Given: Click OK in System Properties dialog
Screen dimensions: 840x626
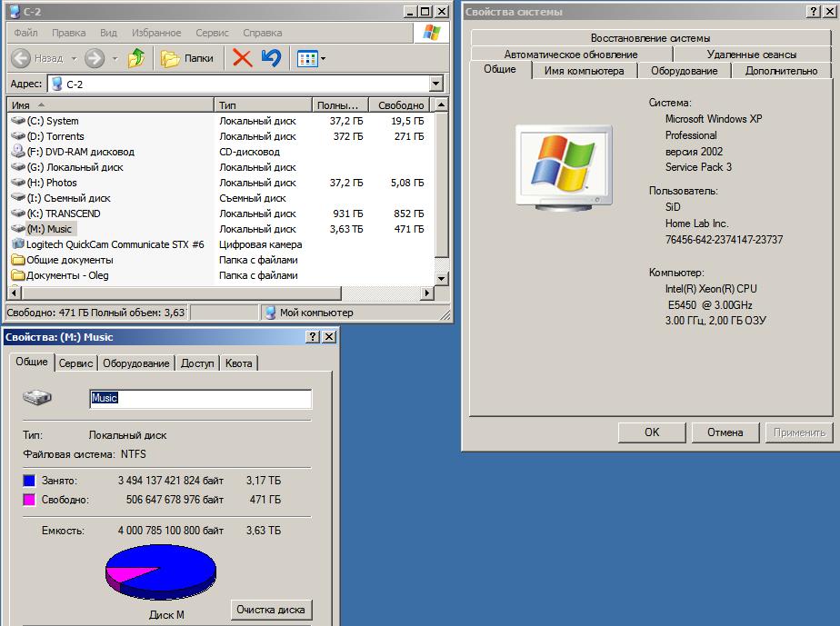Looking at the screenshot, I should pos(652,432).
